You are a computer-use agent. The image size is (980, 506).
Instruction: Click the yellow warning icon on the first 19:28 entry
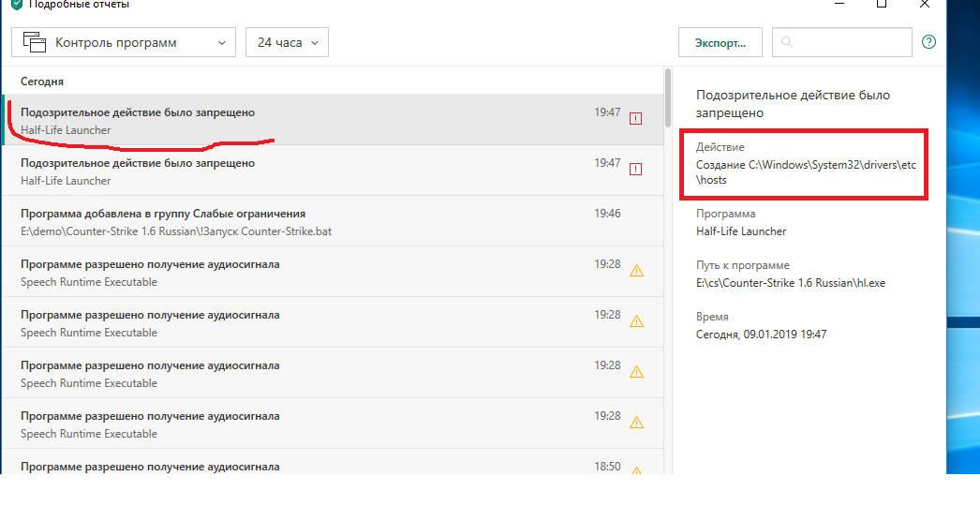(x=636, y=271)
